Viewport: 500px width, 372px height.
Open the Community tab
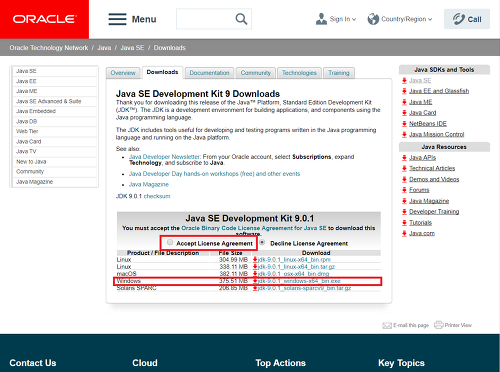pyautogui.click(x=256, y=73)
